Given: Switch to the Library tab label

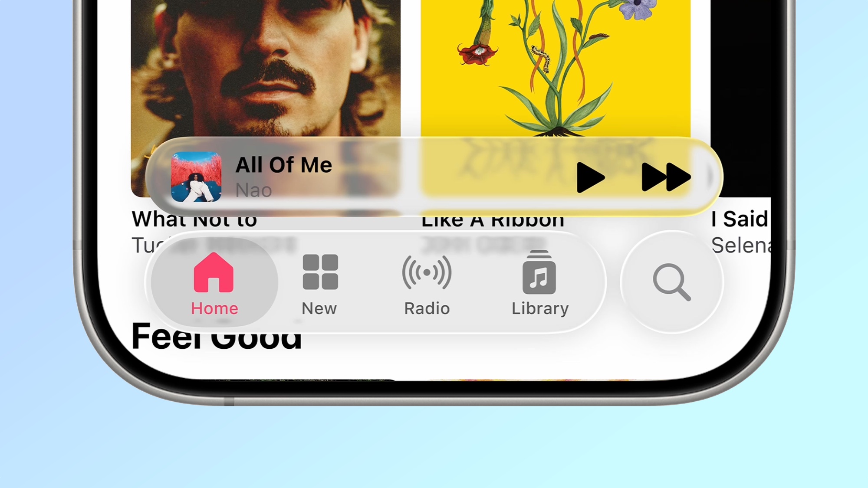Looking at the screenshot, I should (540, 308).
